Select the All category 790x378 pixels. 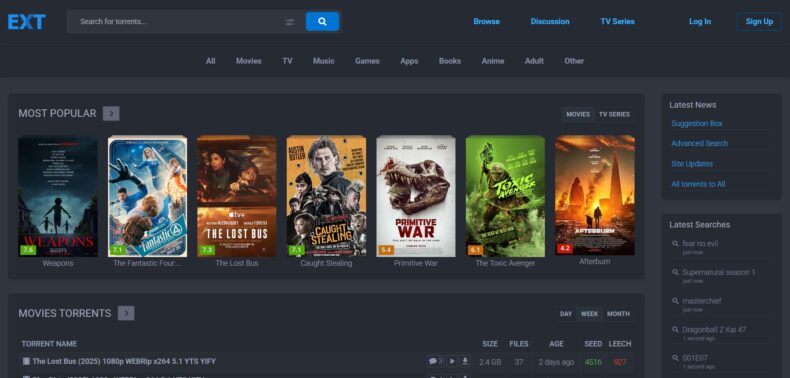(211, 61)
